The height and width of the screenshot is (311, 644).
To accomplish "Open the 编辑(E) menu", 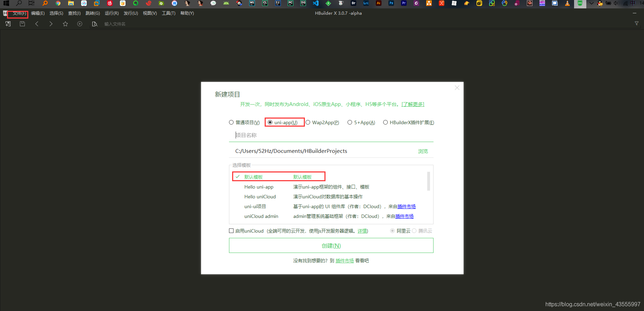I will [38, 13].
